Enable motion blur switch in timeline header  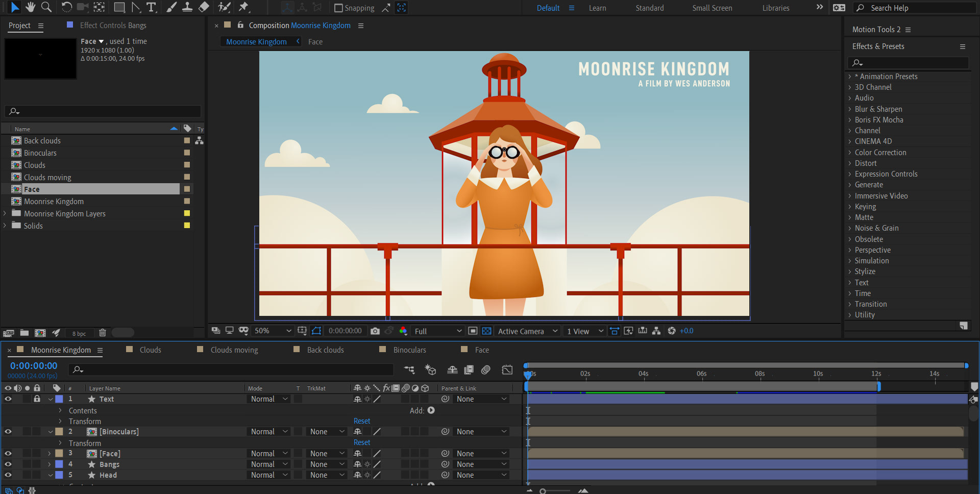486,369
